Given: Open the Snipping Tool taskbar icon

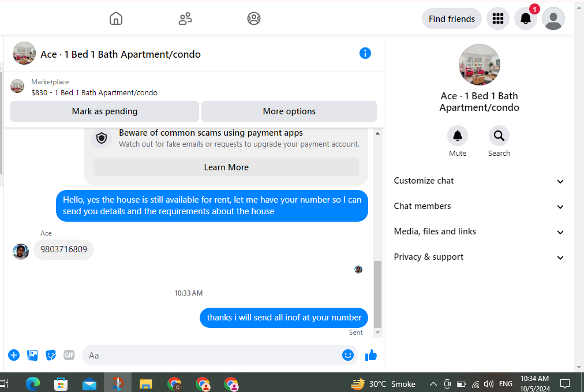Looking at the screenshot, I should [117, 383].
